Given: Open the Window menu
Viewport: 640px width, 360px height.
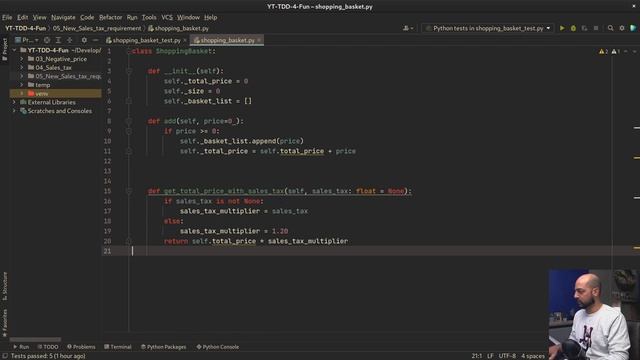Looking at the screenshot, I should coord(188,17).
